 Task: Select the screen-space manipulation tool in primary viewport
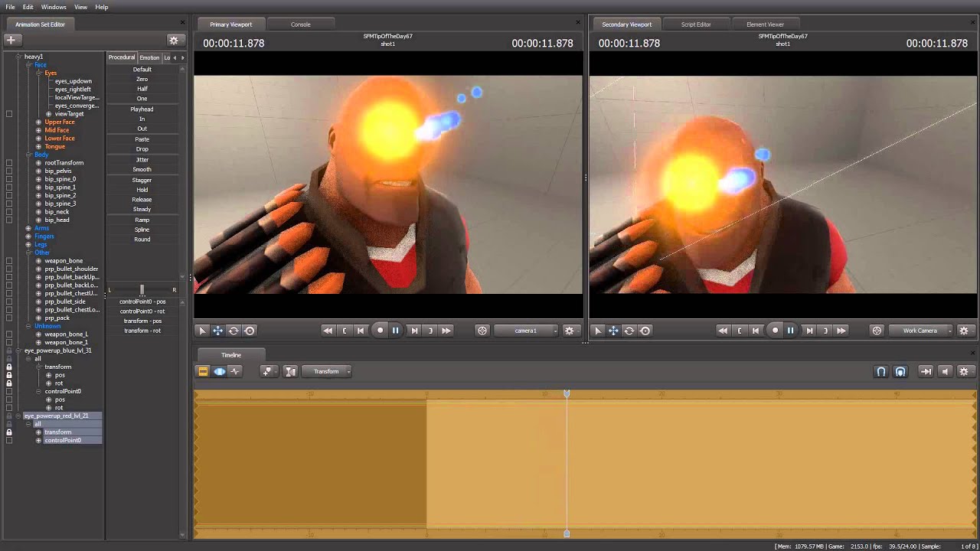coord(250,331)
